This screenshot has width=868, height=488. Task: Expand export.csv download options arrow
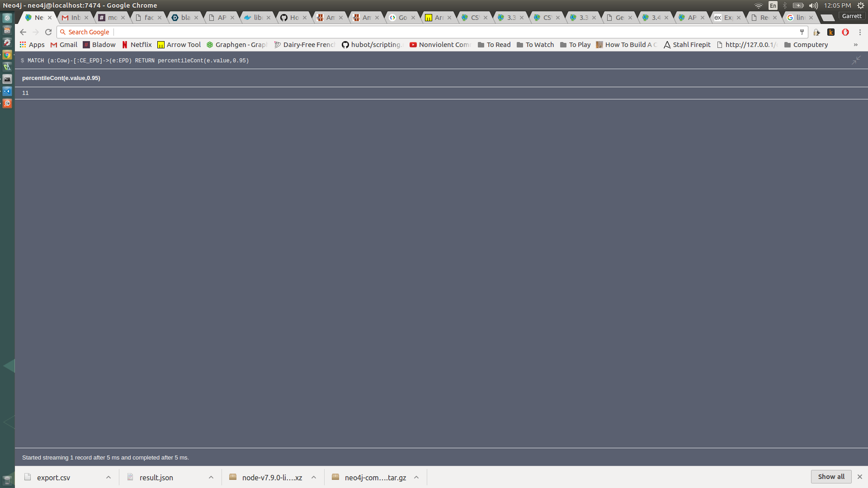click(108, 478)
